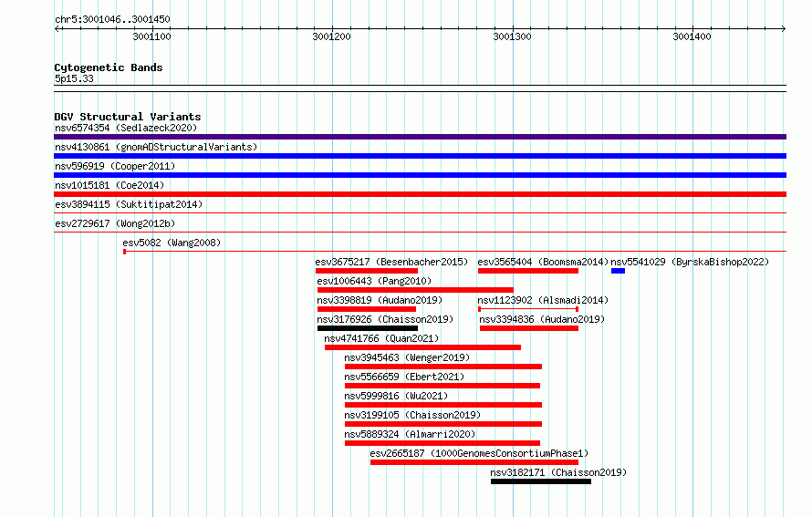This screenshot has height=517, width=812.
Task: Click the right arrow of the ruler
Action: coord(784,28)
